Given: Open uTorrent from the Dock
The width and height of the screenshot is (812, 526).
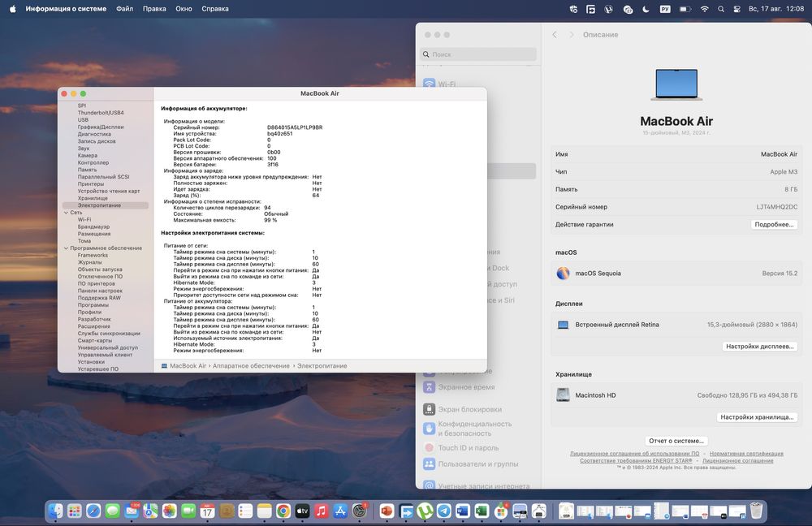Looking at the screenshot, I should click(425, 511).
